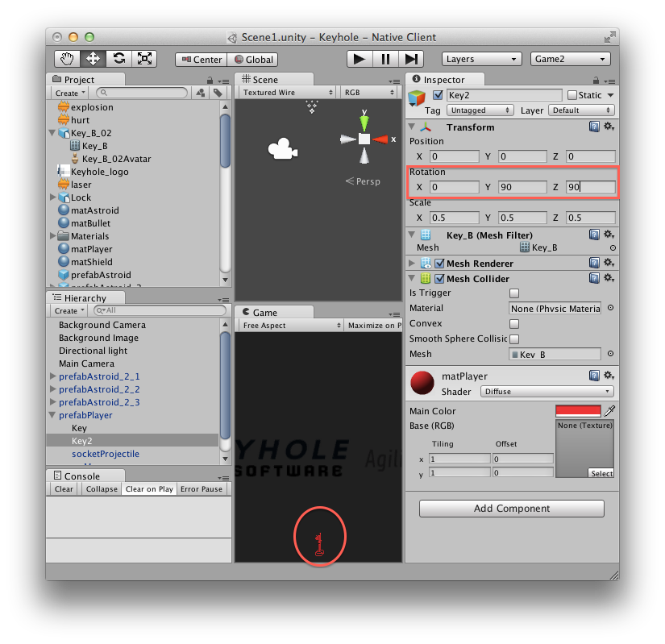Image resolution: width=665 pixels, height=644 pixels.
Task: Open the Layers dropdown
Action: point(481,59)
